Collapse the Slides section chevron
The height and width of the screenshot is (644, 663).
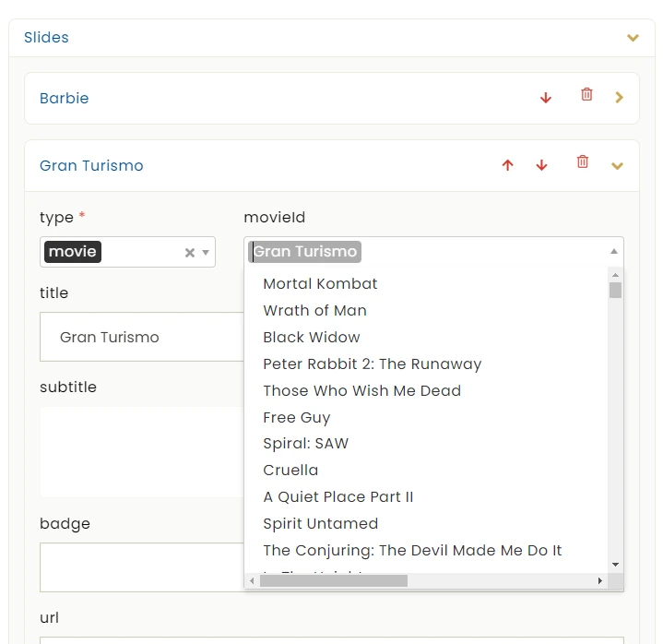tap(633, 38)
